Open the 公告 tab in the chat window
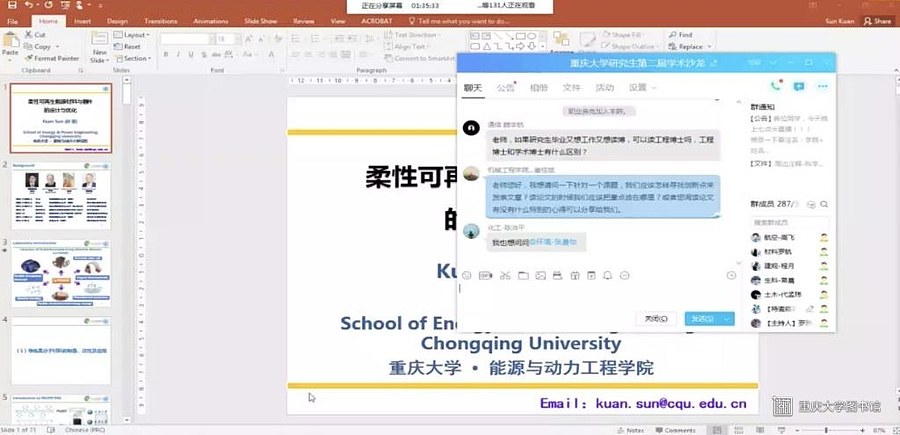The image size is (900, 435). pos(506,88)
